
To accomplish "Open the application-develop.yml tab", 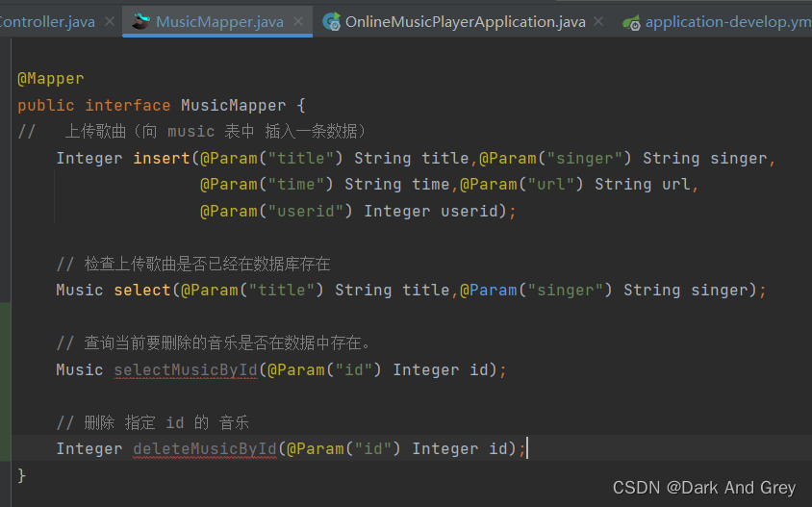I will coord(728,22).
